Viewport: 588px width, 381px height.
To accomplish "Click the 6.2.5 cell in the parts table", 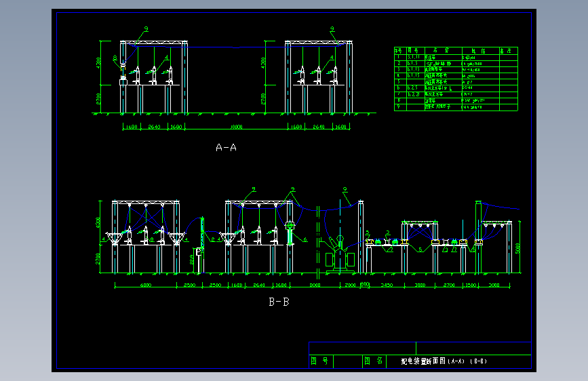I will pyautogui.click(x=412, y=87).
